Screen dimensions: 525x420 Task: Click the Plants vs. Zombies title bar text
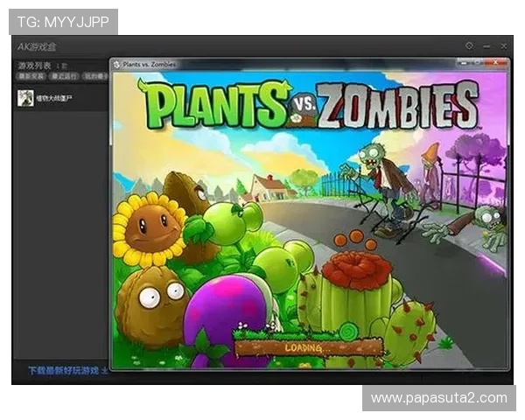150,64
